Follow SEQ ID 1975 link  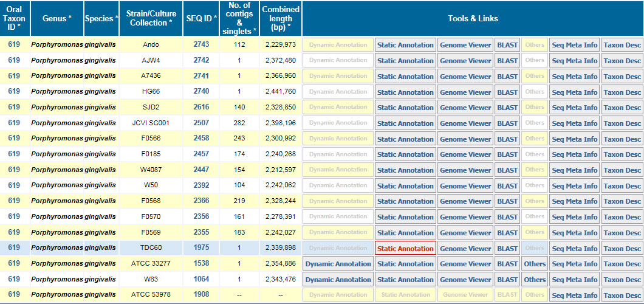201,247
